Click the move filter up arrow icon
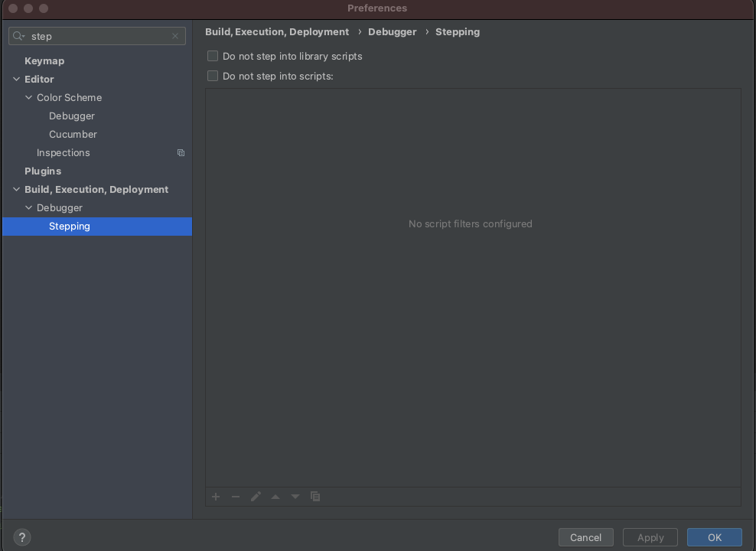Image resolution: width=756 pixels, height=551 pixels. pos(275,497)
